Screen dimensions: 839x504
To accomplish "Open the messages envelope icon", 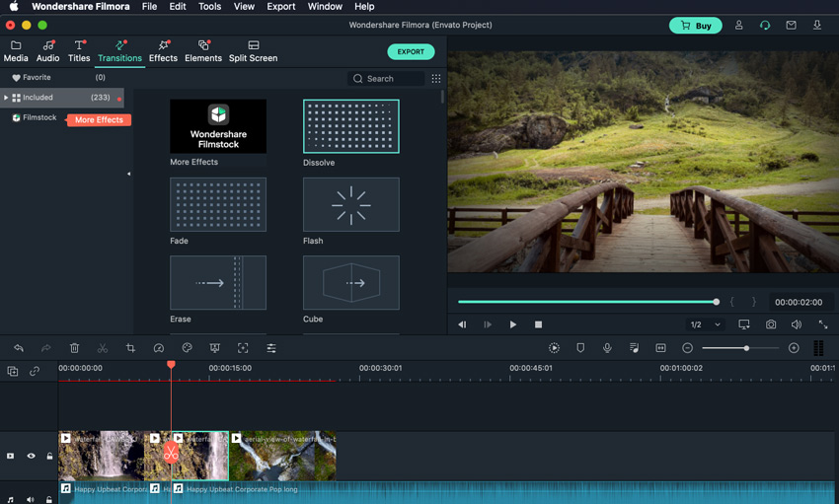I will point(791,25).
